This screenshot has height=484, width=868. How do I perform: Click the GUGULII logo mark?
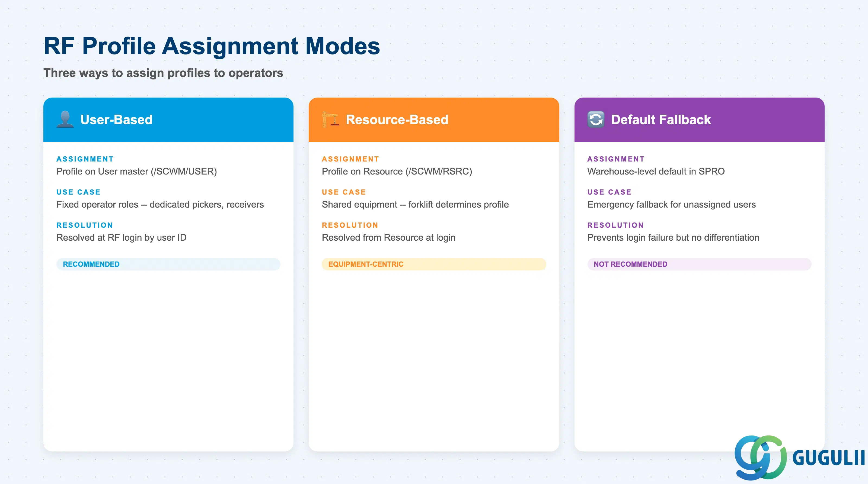coord(761,457)
